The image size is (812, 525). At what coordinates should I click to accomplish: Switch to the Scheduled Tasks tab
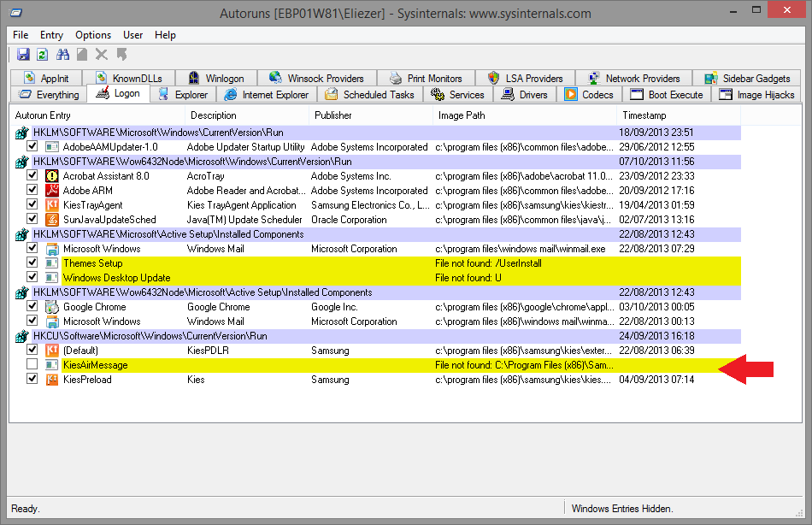coord(370,95)
